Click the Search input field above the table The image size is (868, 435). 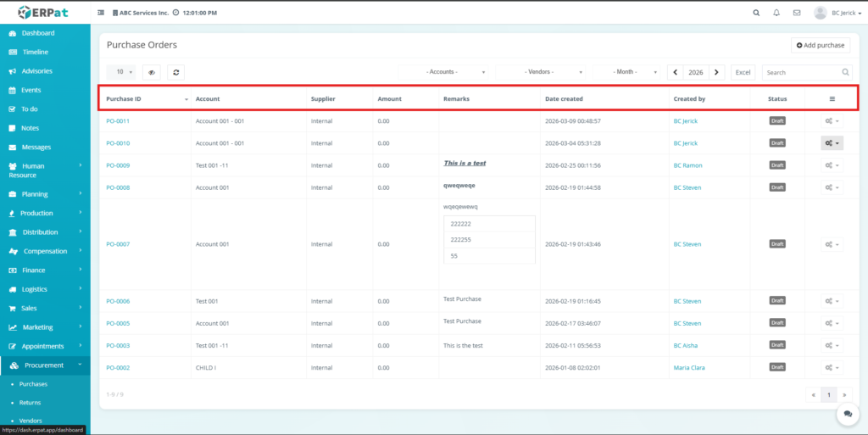pyautogui.click(x=801, y=73)
